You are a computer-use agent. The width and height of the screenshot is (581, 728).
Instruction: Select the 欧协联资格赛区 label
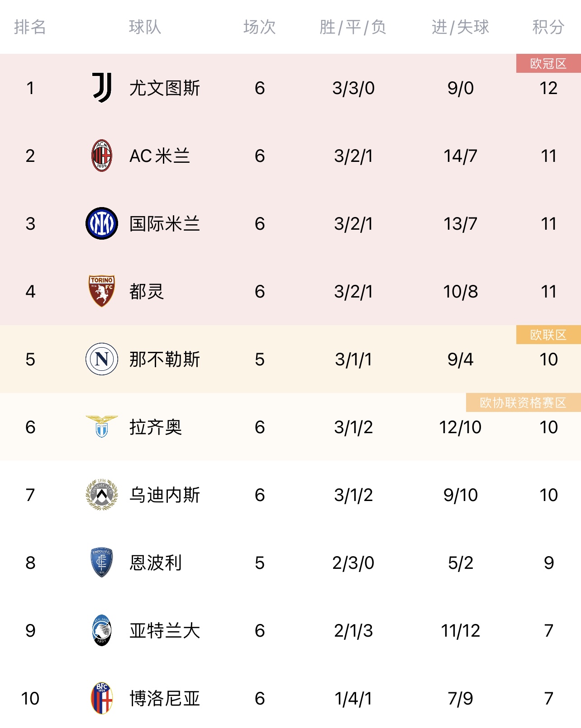524,402
